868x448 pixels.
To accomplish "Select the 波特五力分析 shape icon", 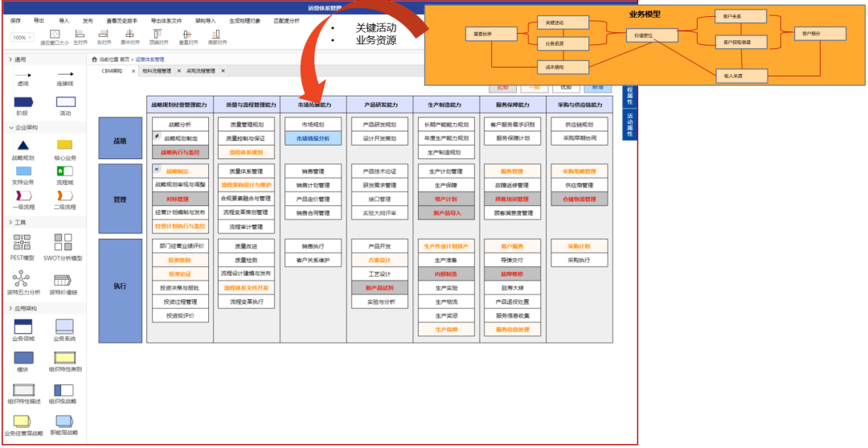I will (23, 280).
